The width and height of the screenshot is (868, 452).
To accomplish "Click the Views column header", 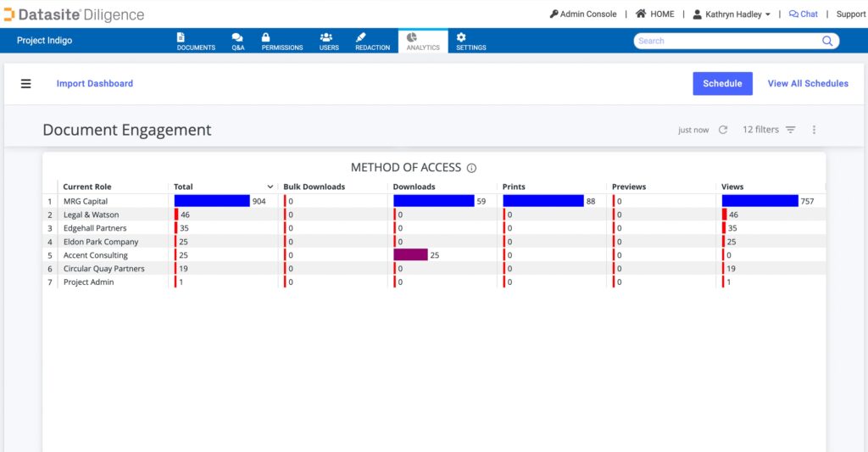I will click(x=732, y=187).
